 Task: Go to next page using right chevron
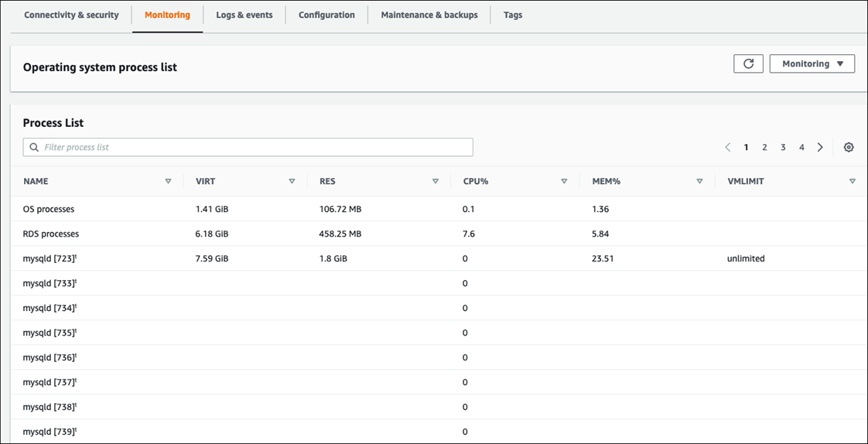tap(820, 148)
